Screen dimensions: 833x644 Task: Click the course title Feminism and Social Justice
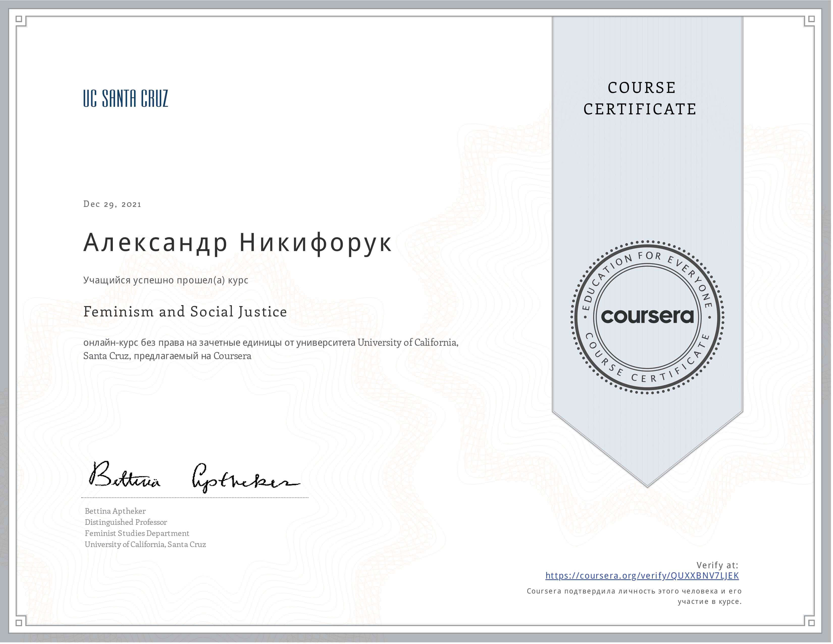click(x=185, y=312)
